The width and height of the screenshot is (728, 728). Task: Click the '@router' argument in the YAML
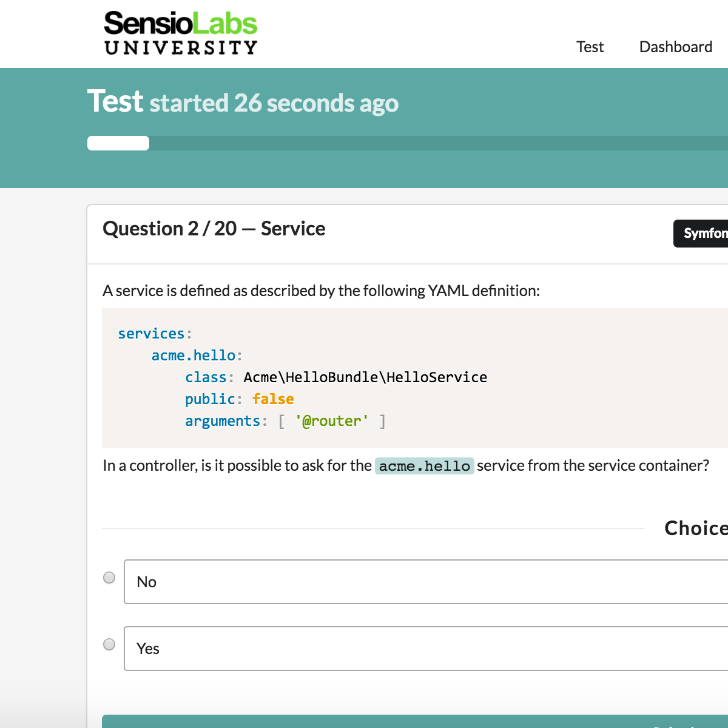pos(331,420)
